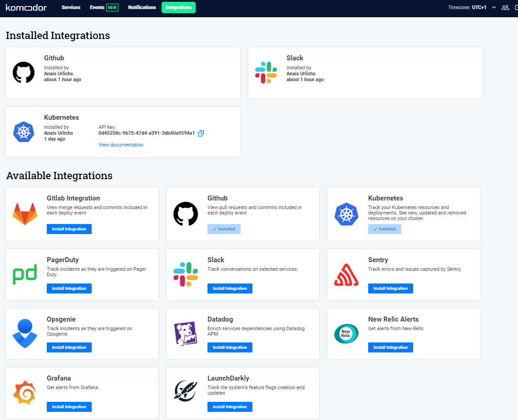The image size is (518, 420).
Task: Install the Datadog integration
Action: pyautogui.click(x=230, y=347)
